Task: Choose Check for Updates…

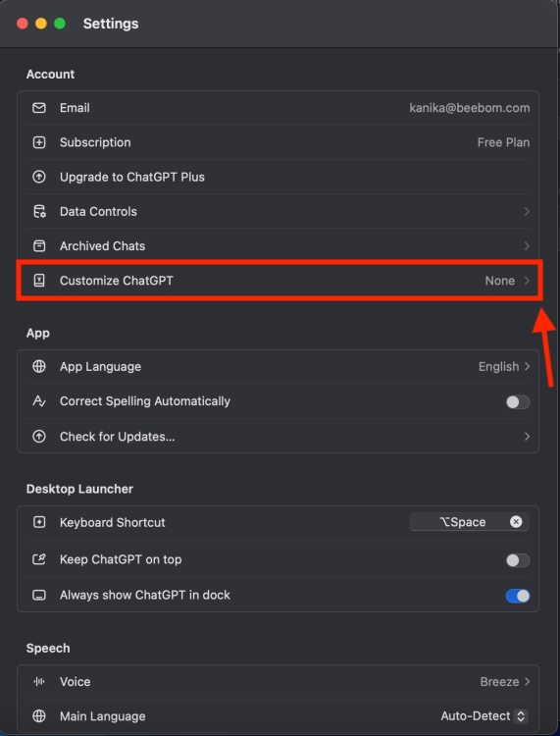Action: pos(278,437)
